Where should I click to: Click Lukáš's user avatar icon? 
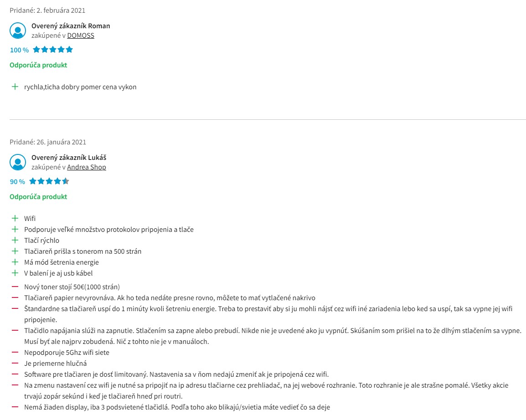pos(18,162)
